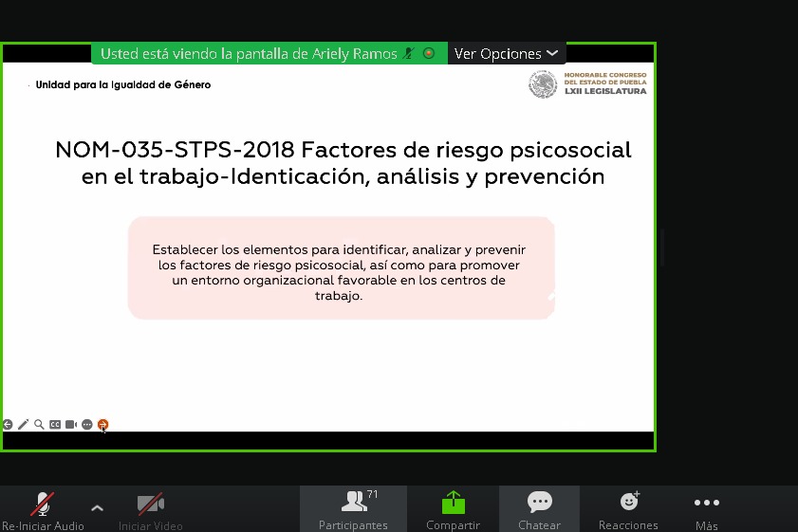This screenshot has width=798, height=532.
Task: Toggle Iniciar Video camera button
Action: (150, 504)
